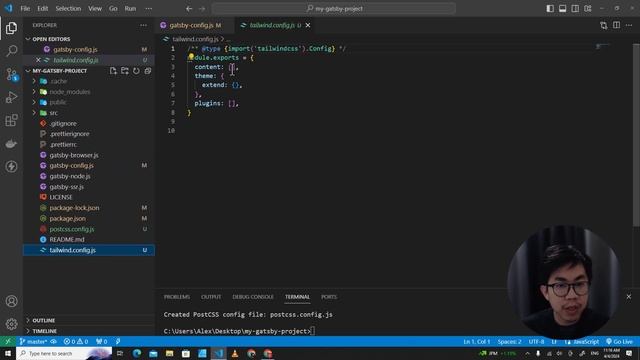Viewport: 640px width, 360px height.
Task: Split the editor to the right
Action: pos(616,25)
